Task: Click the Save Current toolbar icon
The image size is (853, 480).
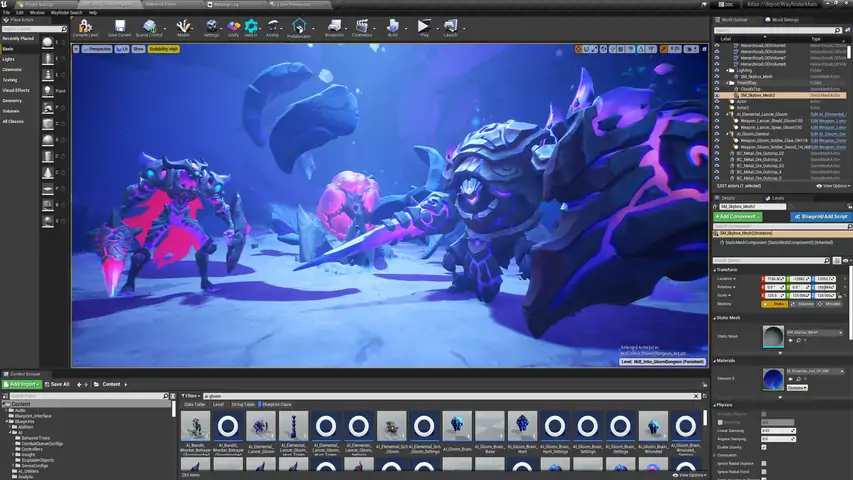Action: point(119,27)
